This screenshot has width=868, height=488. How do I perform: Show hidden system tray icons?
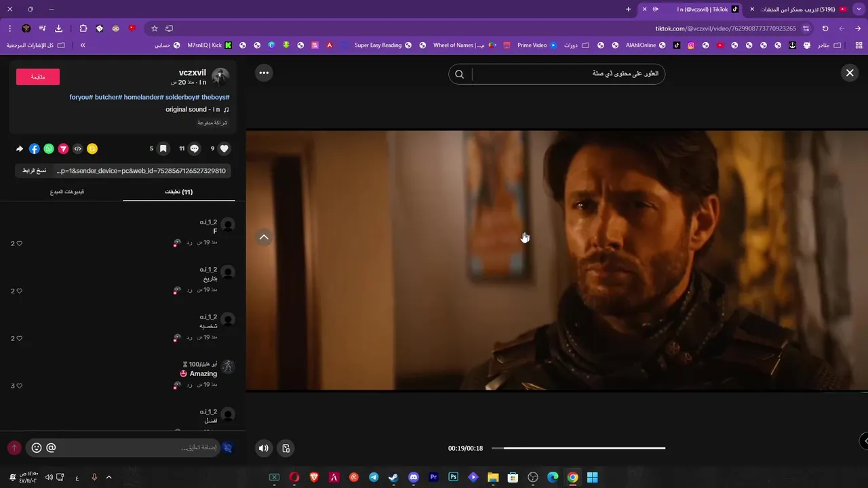[108, 477]
